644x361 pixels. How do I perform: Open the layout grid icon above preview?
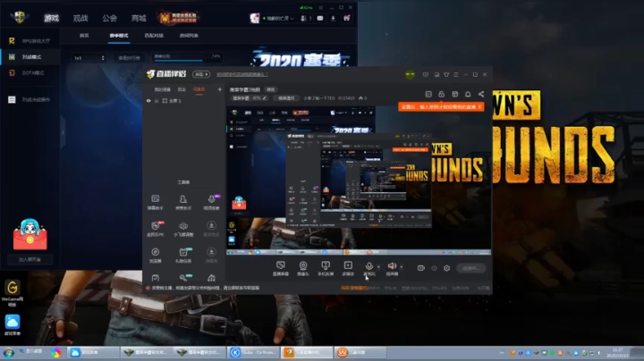[454, 95]
